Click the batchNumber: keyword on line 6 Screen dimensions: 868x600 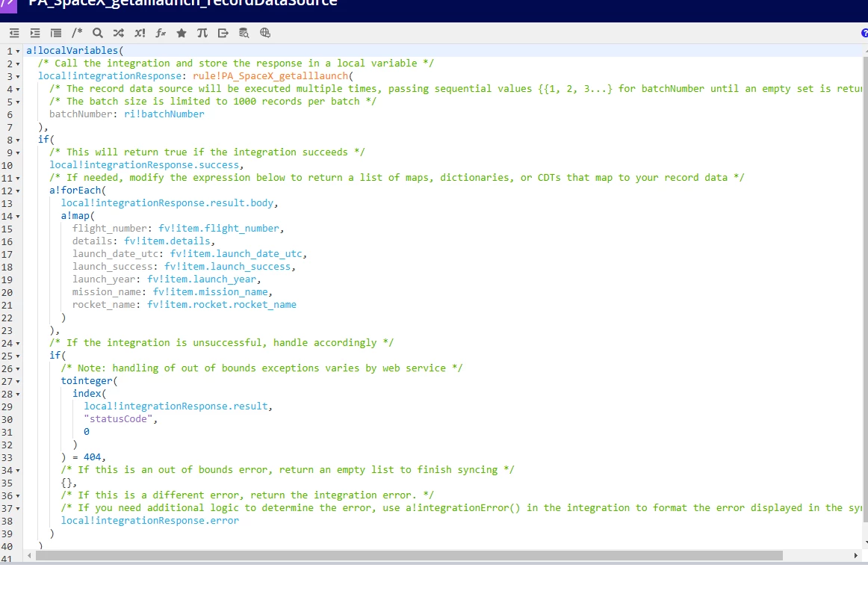84,114
